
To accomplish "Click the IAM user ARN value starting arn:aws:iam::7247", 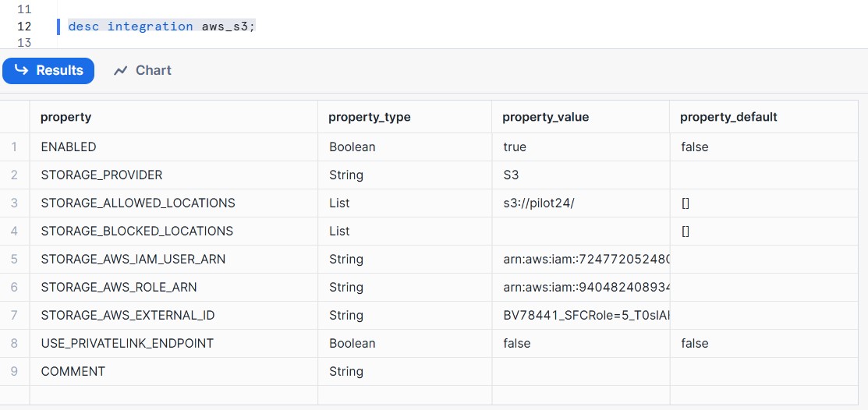I will coord(586,259).
